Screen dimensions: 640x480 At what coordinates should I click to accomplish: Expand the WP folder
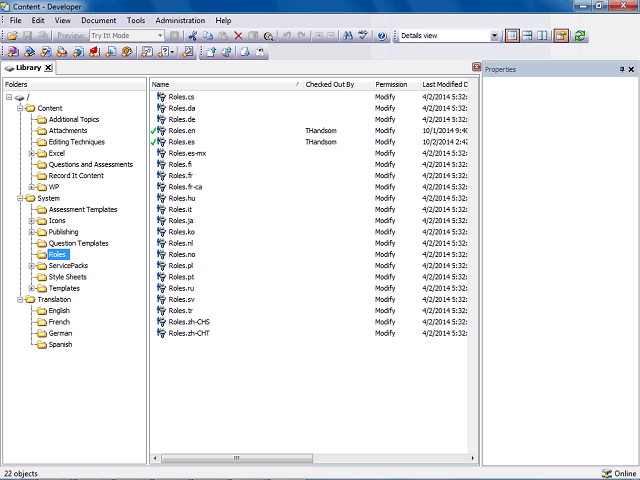point(31,187)
